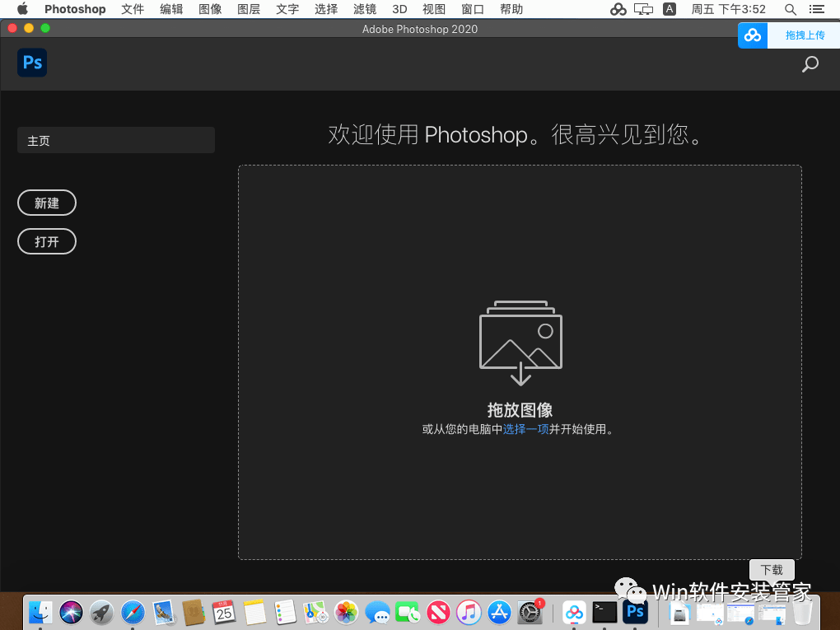Open App Store from the dock
The height and width of the screenshot is (630, 840).
(x=499, y=613)
